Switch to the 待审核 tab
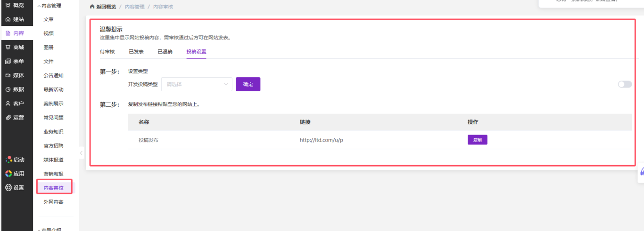This screenshot has height=231, width=644. (107, 52)
